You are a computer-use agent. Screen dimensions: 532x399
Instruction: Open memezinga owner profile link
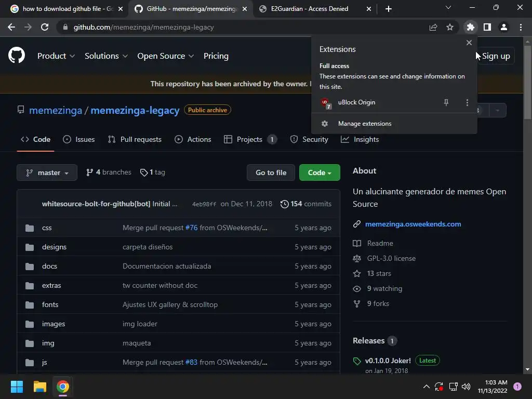click(x=56, y=110)
